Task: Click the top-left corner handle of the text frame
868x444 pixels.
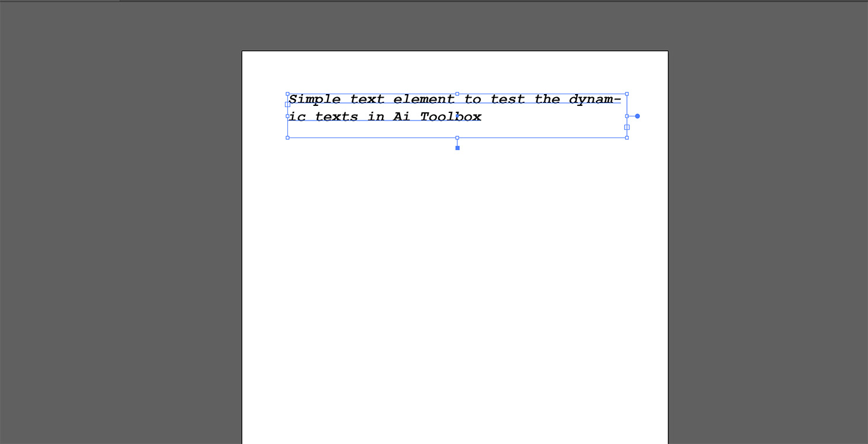Action: 287,94
